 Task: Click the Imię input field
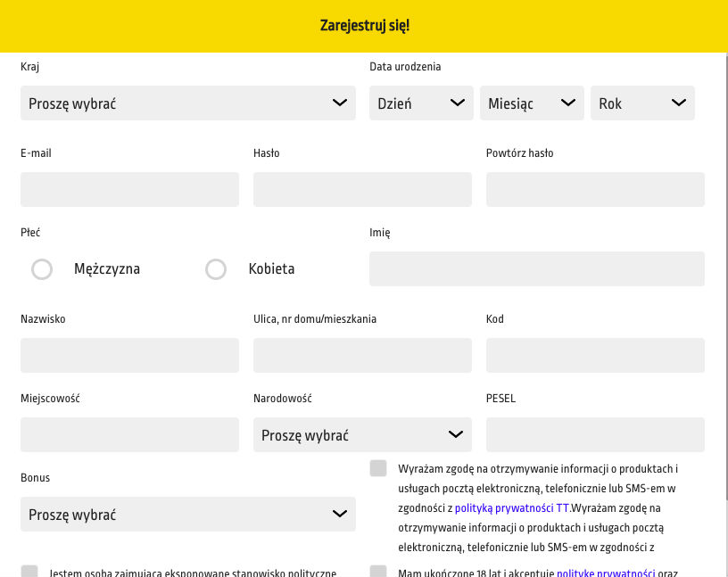tap(537, 268)
